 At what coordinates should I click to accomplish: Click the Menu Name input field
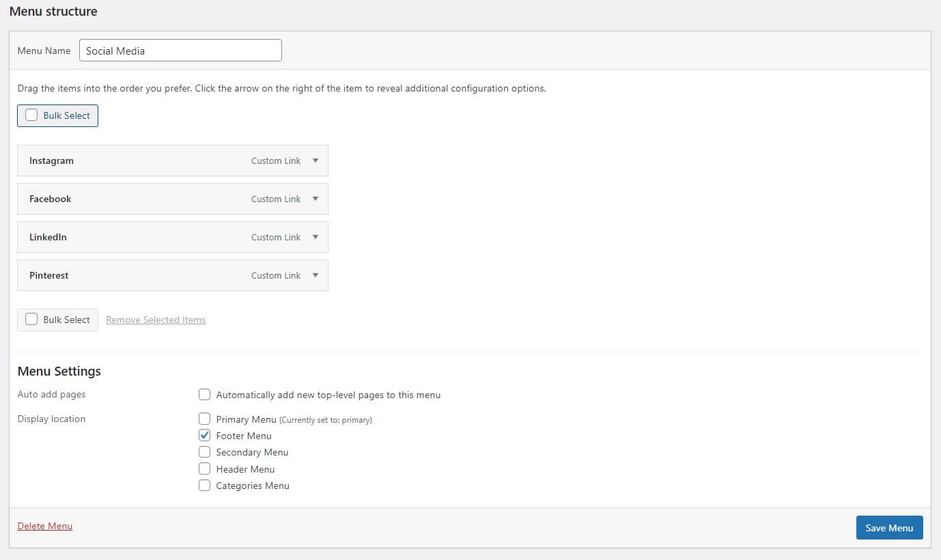click(x=180, y=51)
